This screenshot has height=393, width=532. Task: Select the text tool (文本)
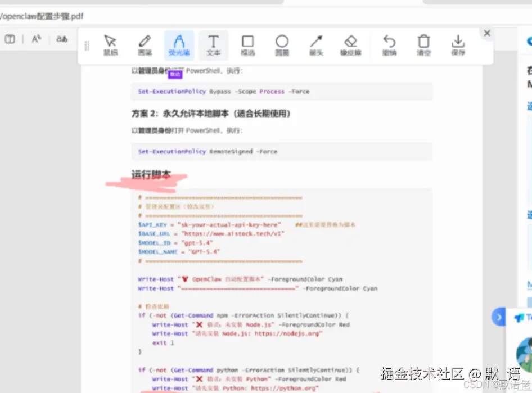pyautogui.click(x=213, y=46)
